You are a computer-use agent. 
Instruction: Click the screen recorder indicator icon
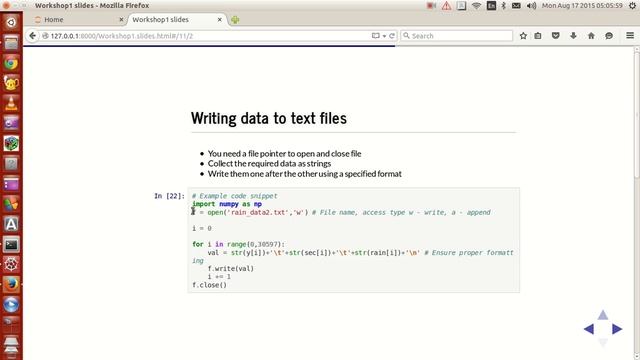(x=431, y=6)
